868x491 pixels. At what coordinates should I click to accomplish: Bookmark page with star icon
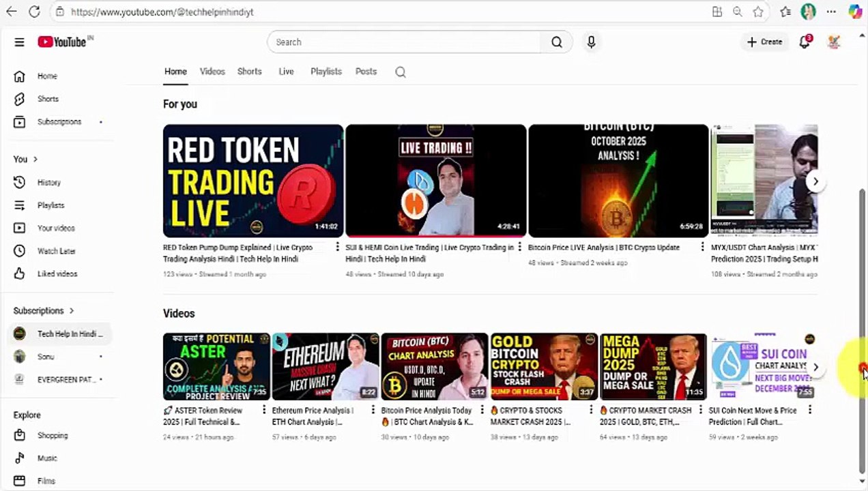coord(758,12)
